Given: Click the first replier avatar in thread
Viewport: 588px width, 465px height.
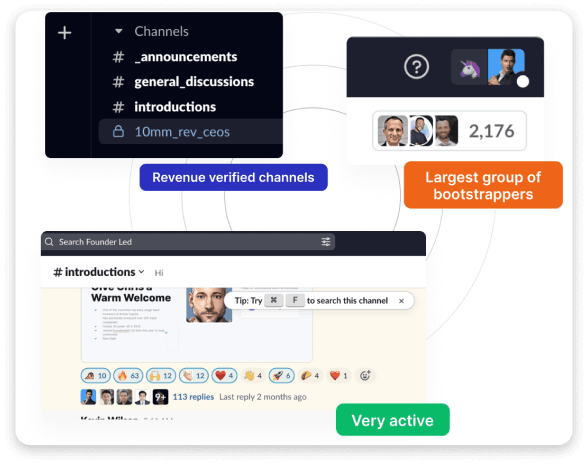Looking at the screenshot, I should click(88, 397).
